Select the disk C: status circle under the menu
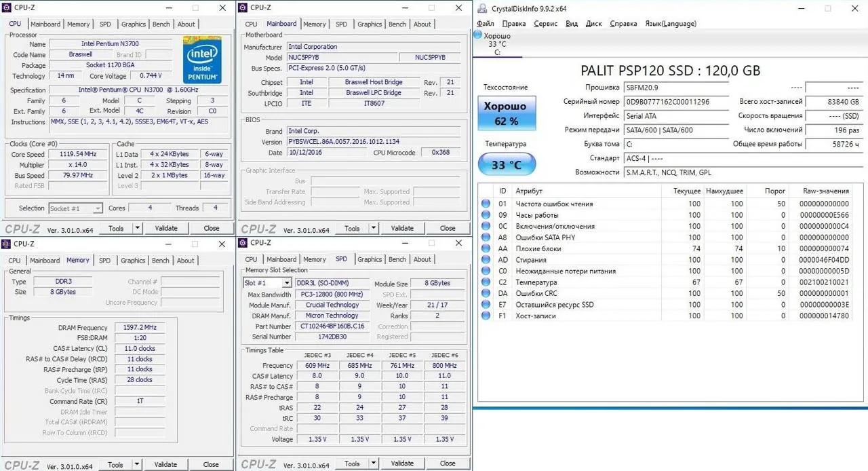 (477, 35)
